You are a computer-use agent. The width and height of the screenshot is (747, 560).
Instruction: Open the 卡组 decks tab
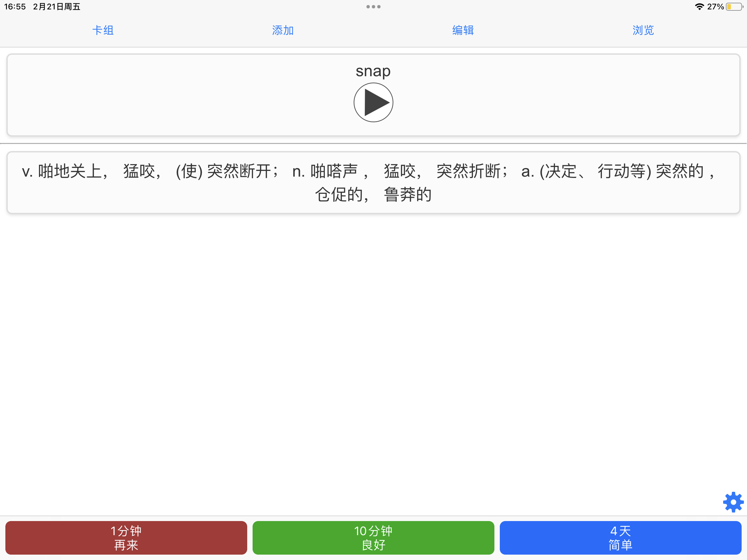click(x=103, y=30)
